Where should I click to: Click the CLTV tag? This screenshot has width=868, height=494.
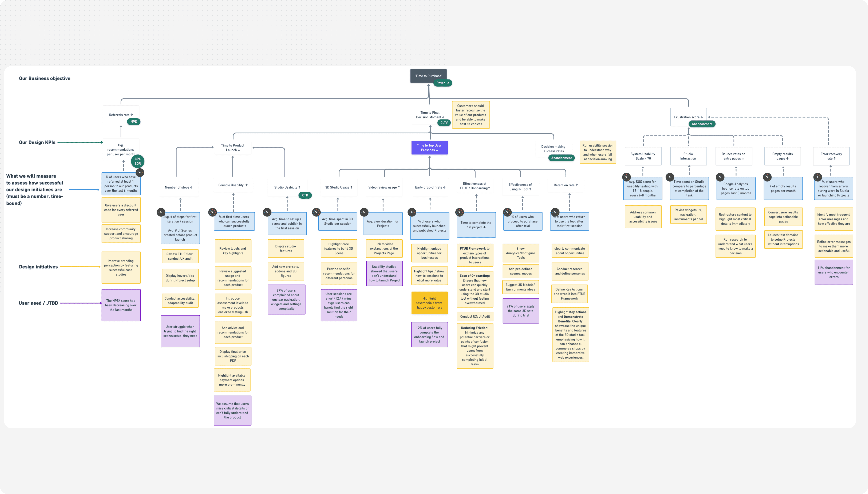[444, 123]
